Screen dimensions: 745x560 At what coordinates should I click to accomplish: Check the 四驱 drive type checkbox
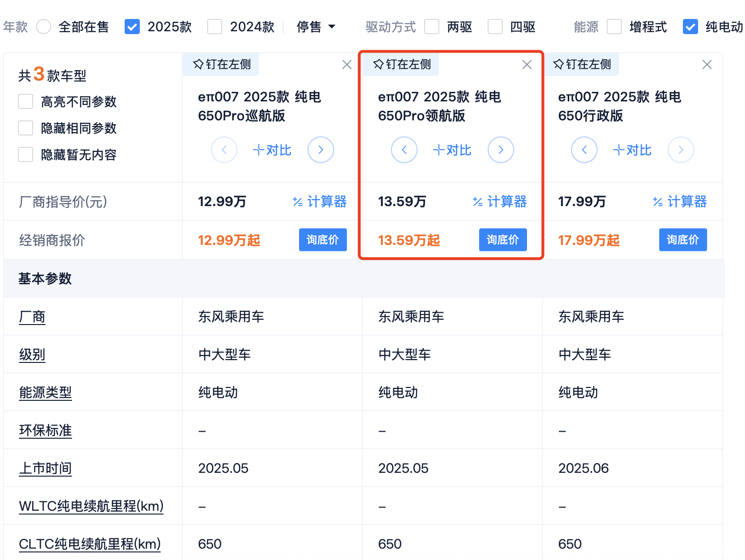tap(495, 27)
